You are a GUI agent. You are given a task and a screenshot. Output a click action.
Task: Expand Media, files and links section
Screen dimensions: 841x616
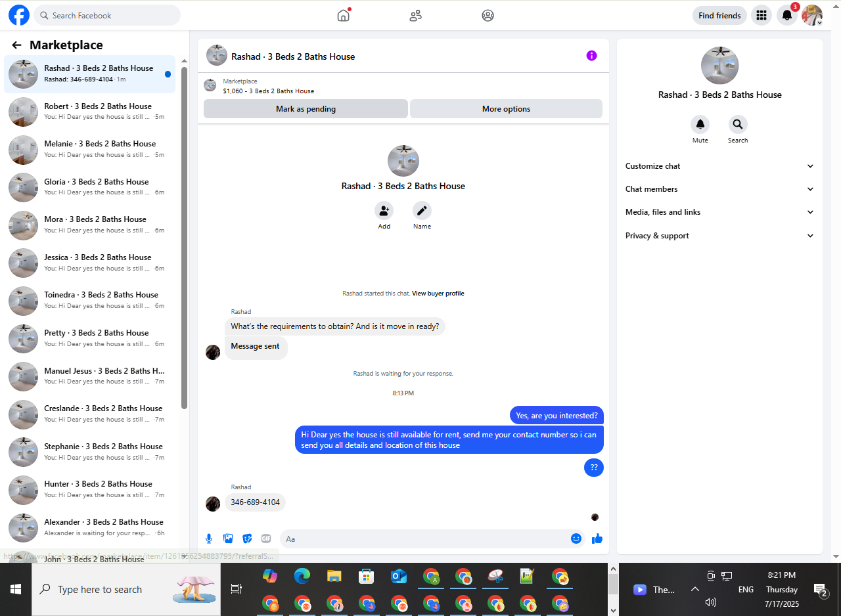tap(719, 212)
